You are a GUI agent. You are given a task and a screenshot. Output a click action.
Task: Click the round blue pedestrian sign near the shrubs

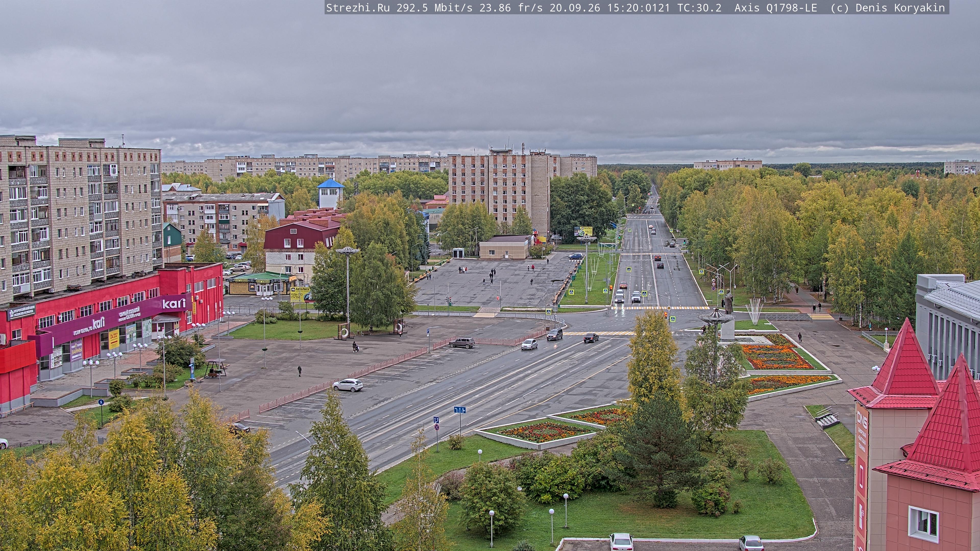pyautogui.click(x=101, y=402)
